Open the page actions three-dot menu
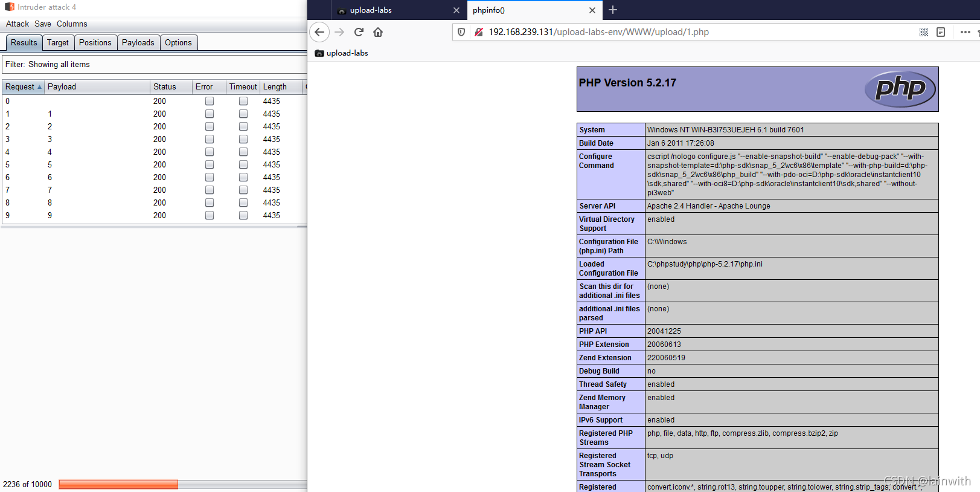 point(966,32)
